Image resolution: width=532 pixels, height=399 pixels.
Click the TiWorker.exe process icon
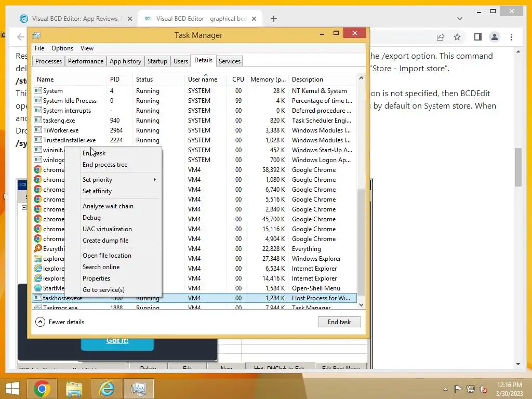pos(38,130)
